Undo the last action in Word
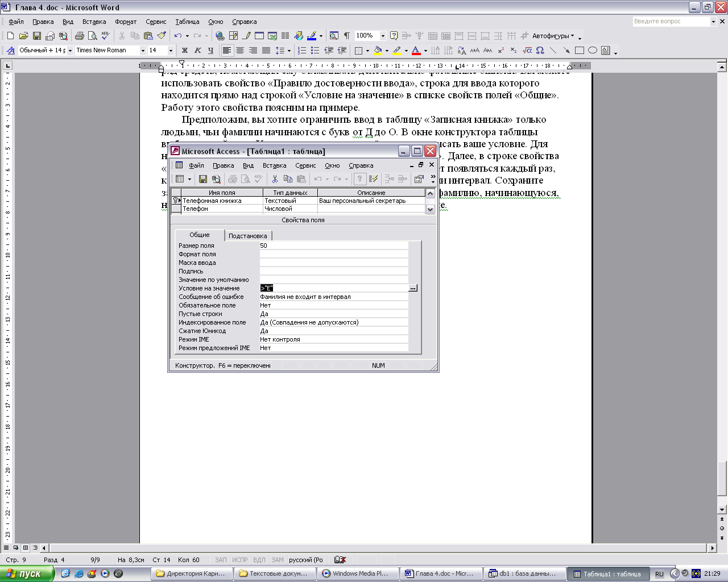Image resolution: width=728 pixels, height=582 pixels. point(178,36)
